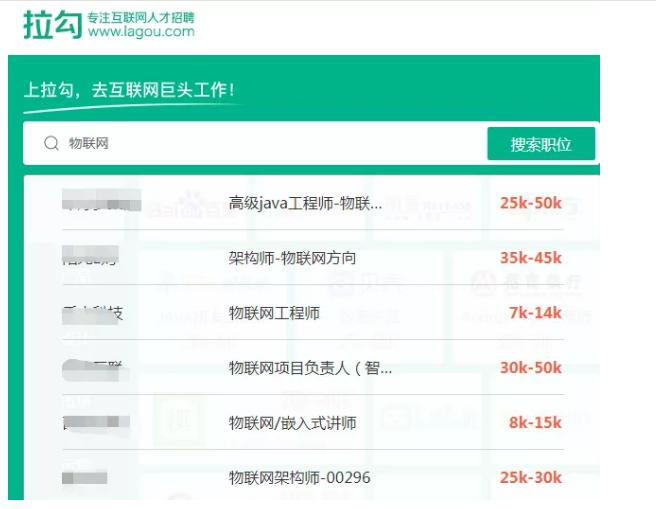This screenshot has height=509, width=656.
Task: Click the 25k-50k salary label
Action: 531,203
